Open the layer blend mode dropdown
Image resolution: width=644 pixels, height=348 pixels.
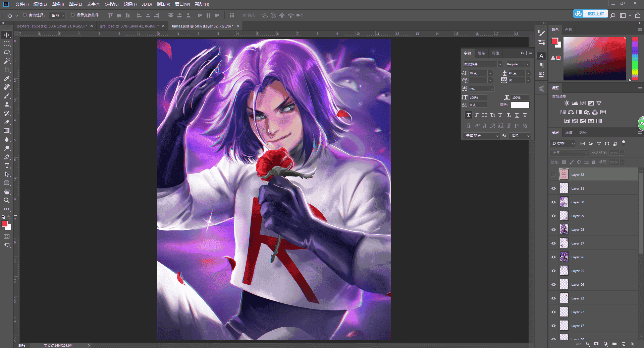570,153
